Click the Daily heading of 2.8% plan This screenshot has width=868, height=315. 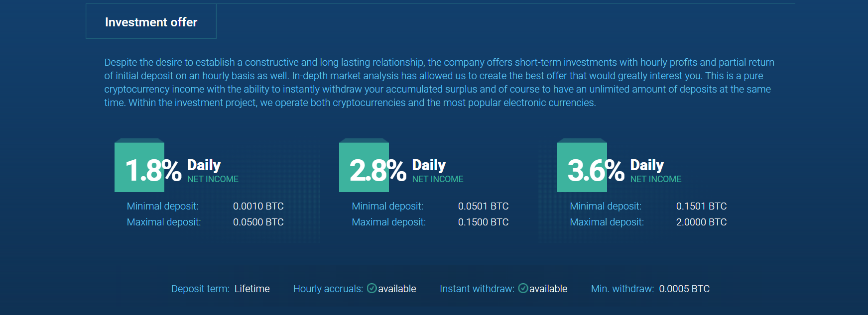[x=429, y=165]
